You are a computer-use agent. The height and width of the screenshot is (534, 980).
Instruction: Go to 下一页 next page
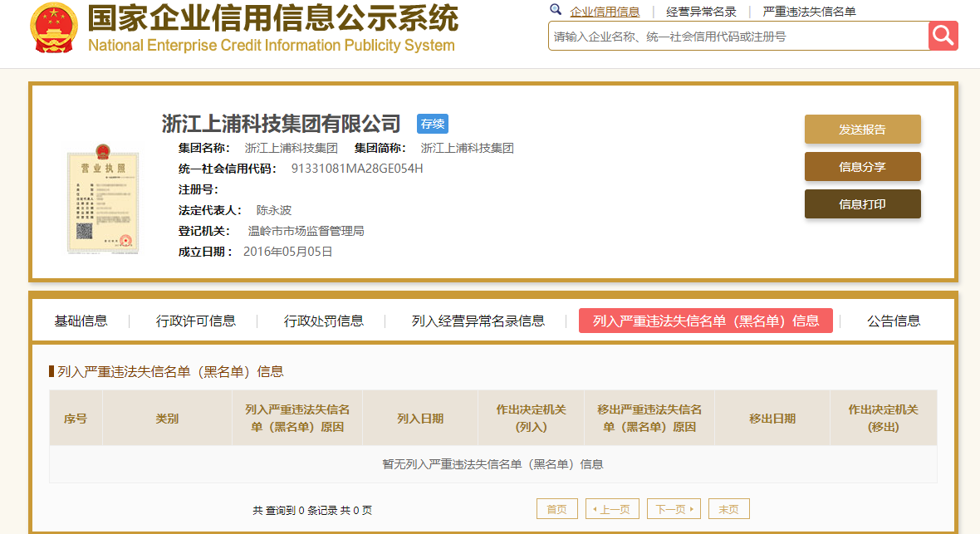click(x=674, y=509)
